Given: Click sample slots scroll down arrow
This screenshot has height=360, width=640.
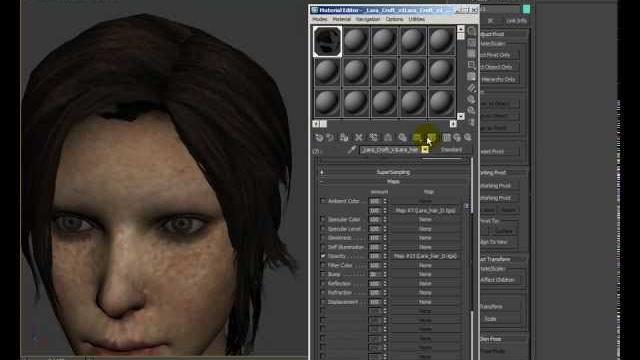Looking at the screenshot, I should (x=461, y=116).
